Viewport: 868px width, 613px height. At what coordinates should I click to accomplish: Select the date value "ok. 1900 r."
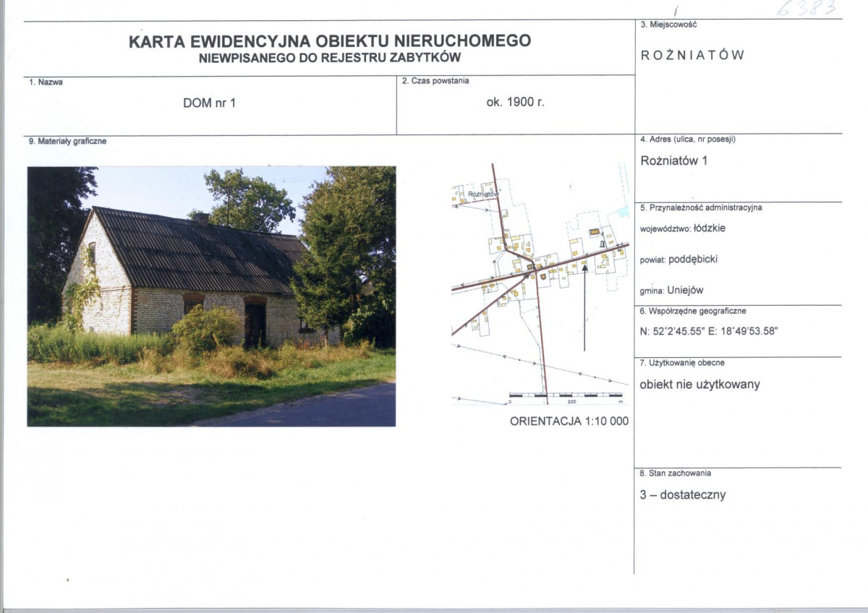[x=515, y=103]
